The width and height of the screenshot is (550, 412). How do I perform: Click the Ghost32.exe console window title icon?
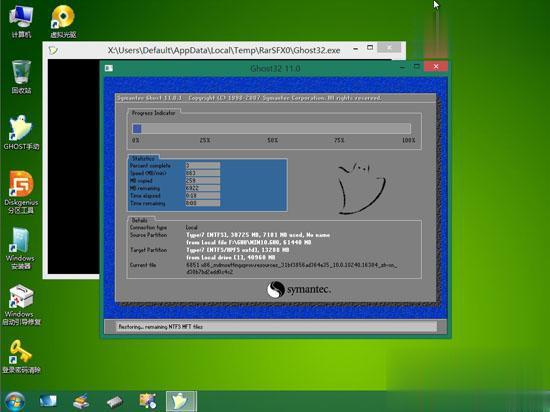coord(53,50)
